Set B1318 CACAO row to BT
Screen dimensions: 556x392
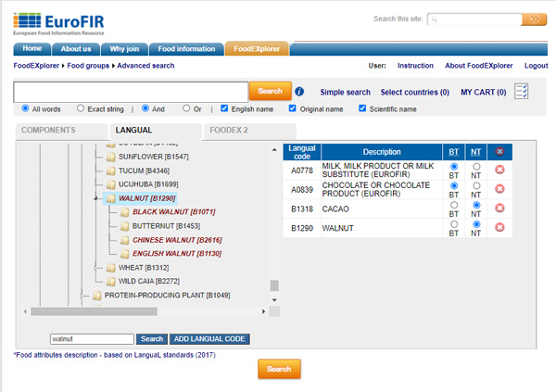click(x=453, y=205)
